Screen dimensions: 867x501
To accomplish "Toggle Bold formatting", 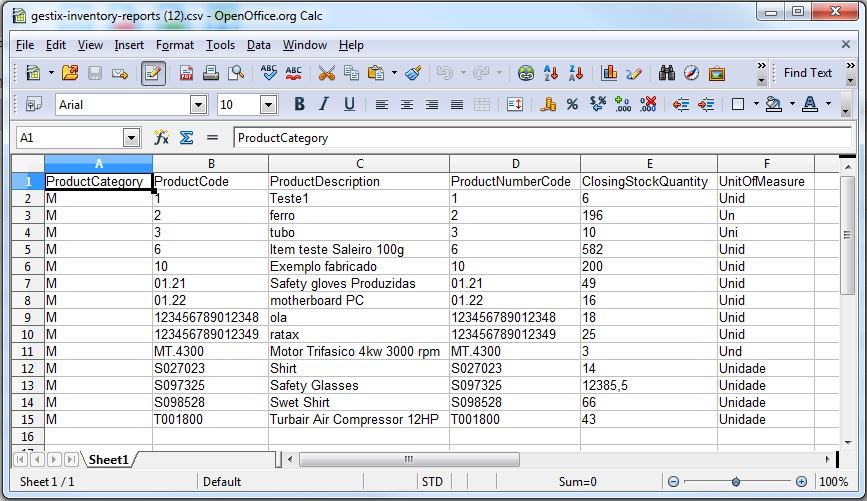I will click(299, 104).
